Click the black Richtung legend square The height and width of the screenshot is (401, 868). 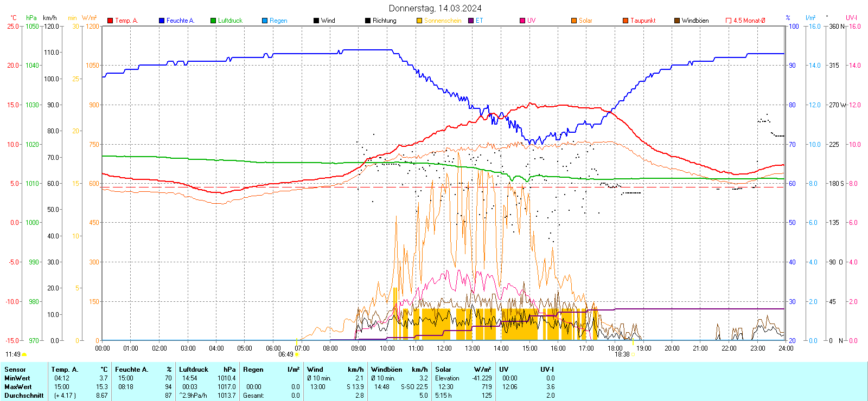(x=368, y=21)
